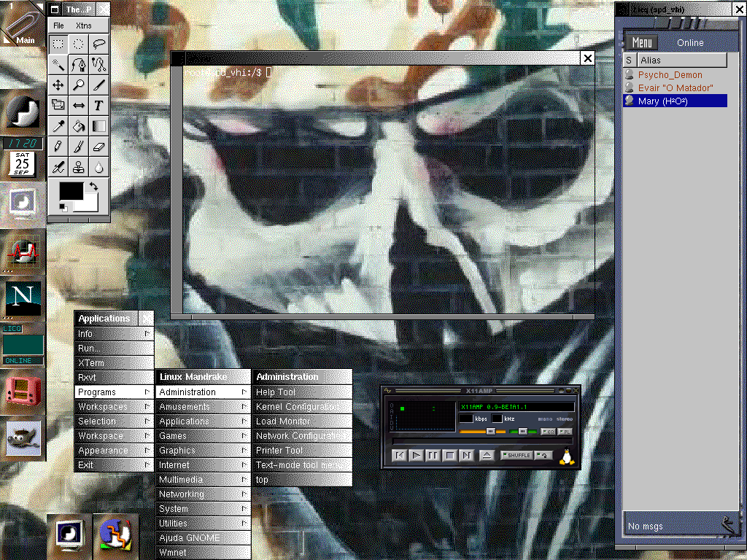Viewport: 747px width, 560px height.
Task: Click the Menu button in Licq
Action: click(643, 43)
